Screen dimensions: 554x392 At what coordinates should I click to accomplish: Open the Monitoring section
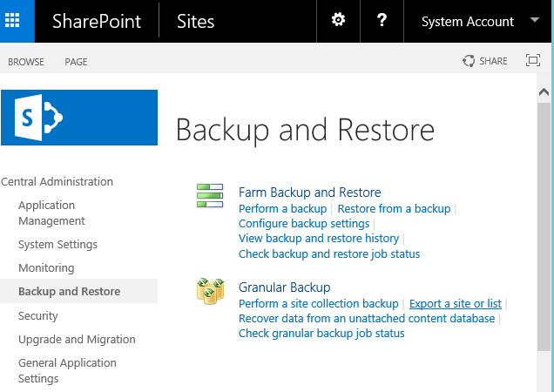click(46, 268)
